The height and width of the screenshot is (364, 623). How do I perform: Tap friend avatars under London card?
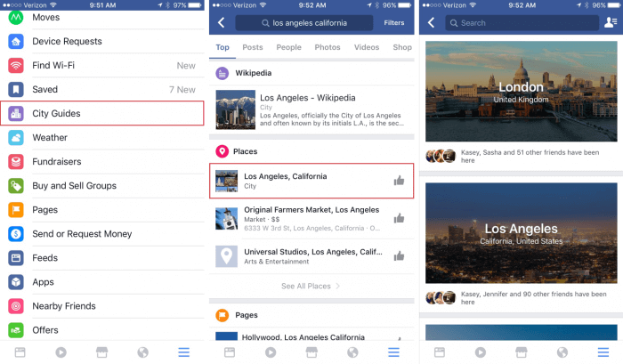click(x=441, y=156)
